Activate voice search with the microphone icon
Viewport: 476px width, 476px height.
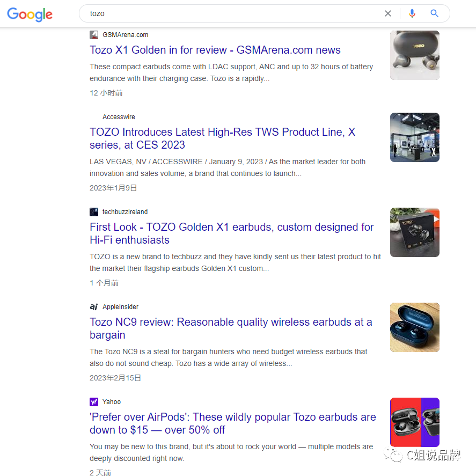tap(412, 13)
